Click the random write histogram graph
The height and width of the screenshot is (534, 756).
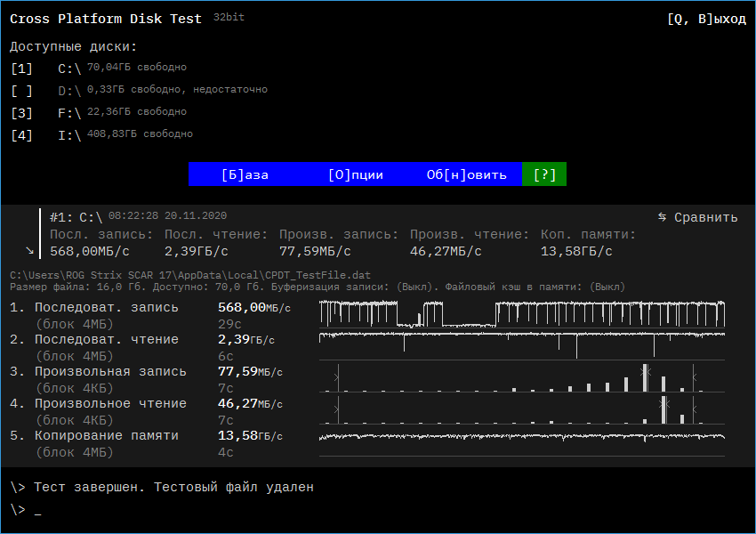pyautogui.click(x=522, y=377)
